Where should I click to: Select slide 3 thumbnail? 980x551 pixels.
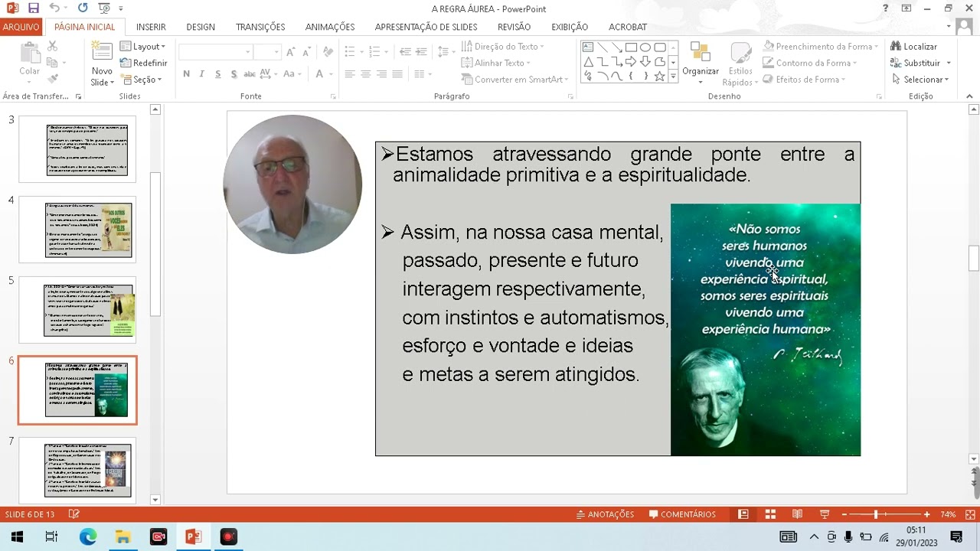click(77, 149)
